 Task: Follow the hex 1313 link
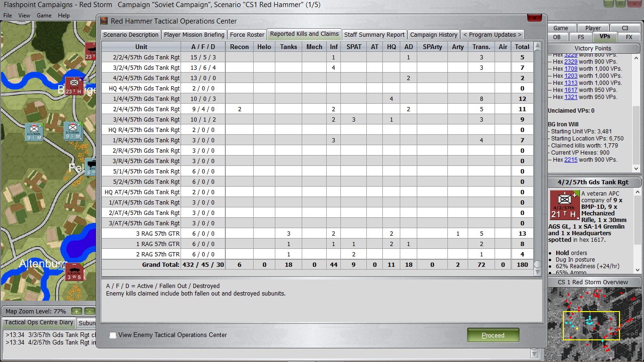(x=570, y=83)
